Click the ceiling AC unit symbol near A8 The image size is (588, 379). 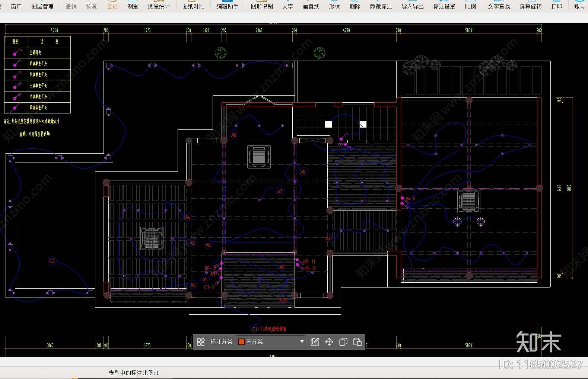(x=259, y=157)
